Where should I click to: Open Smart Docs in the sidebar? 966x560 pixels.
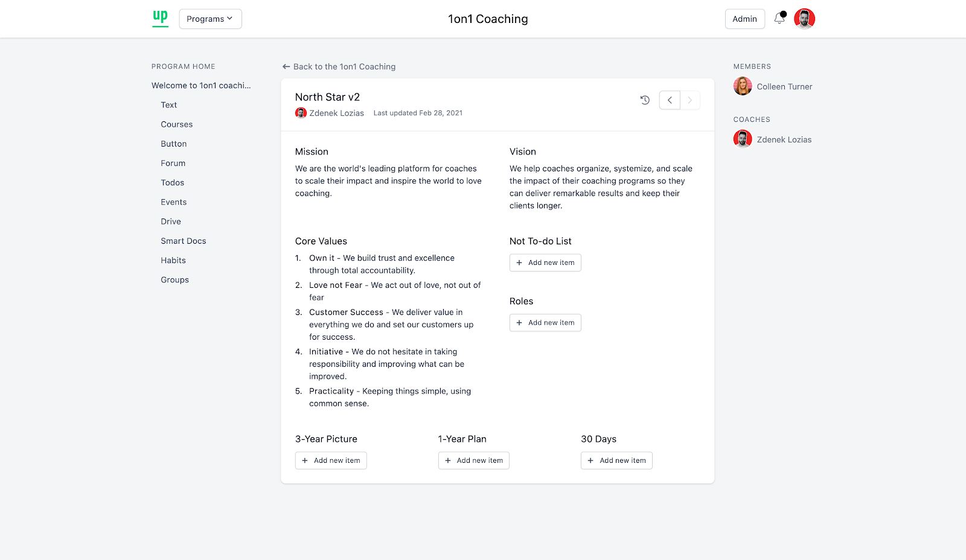[183, 241]
